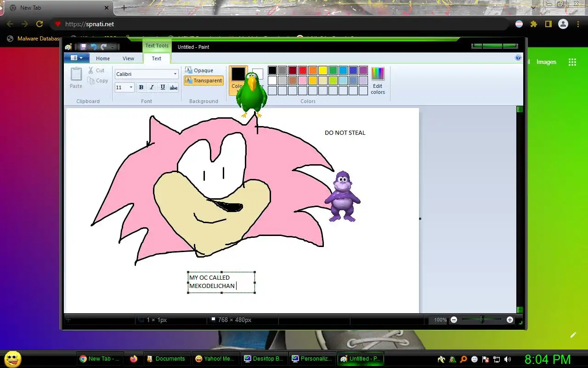The height and width of the screenshot is (368, 588).
Task: Click the purple Bonzi gorilla desktop buddy
Action: 342,196
